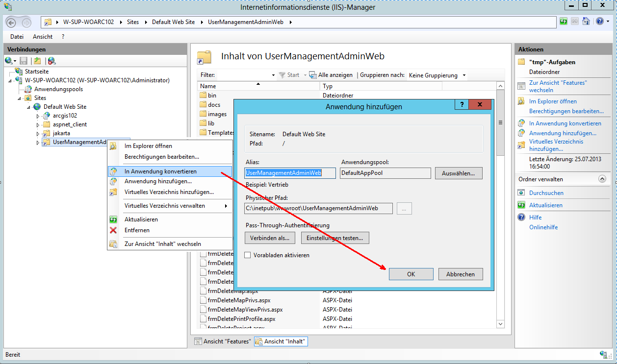Click the content list vertical scrollbar
The width and height of the screenshot is (617, 364).
(500, 206)
